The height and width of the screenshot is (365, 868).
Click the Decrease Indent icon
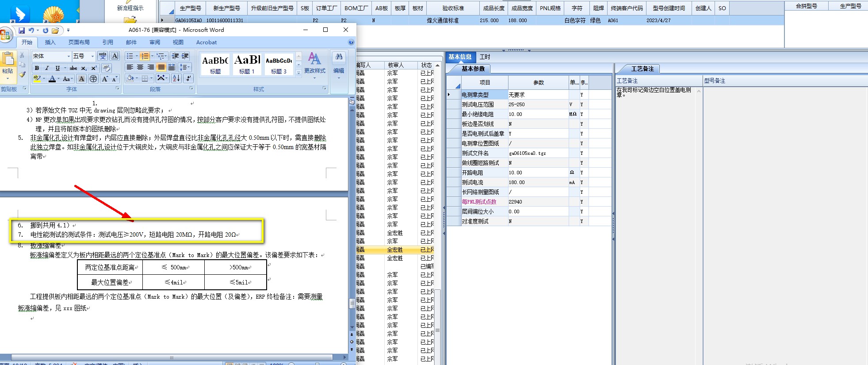175,56
